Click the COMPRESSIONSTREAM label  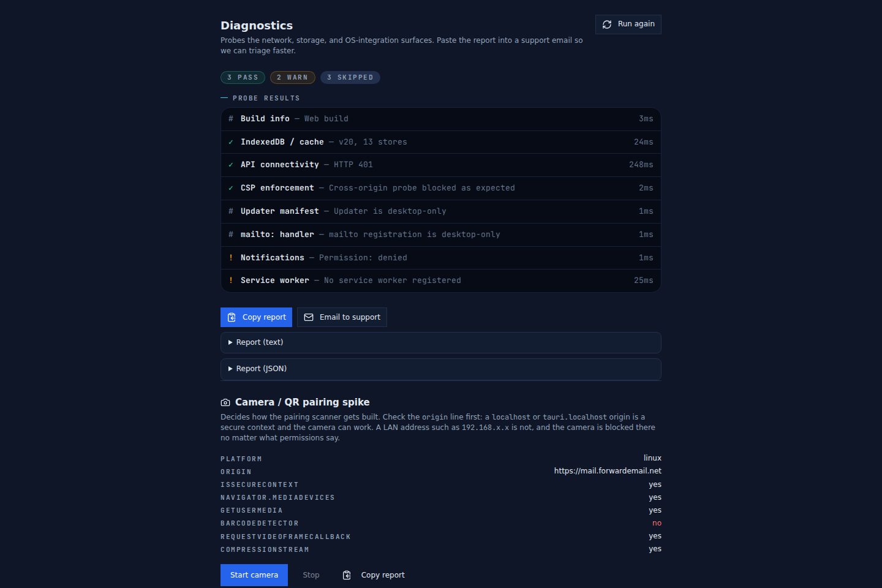[x=265, y=549]
